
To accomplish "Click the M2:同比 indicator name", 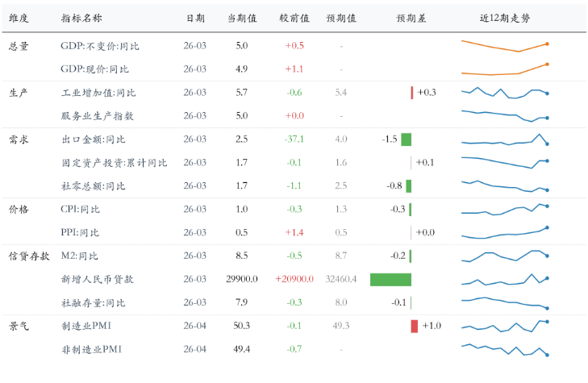I will [79, 256].
